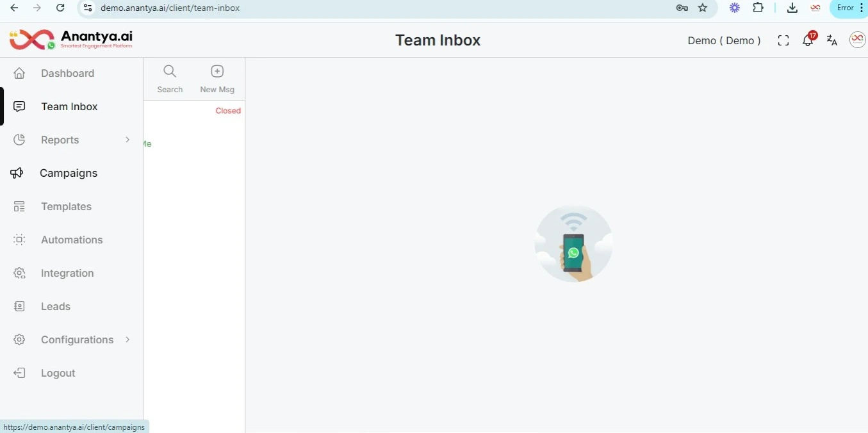Select Automations in the sidebar
Image resolution: width=868 pixels, height=433 pixels.
tap(72, 240)
